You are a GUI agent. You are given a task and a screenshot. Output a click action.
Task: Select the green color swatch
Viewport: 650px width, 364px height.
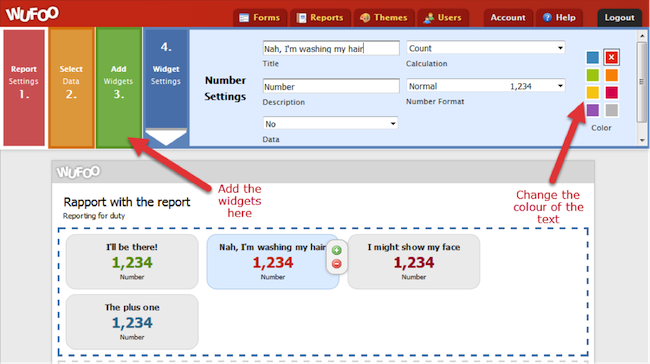pyautogui.click(x=593, y=75)
